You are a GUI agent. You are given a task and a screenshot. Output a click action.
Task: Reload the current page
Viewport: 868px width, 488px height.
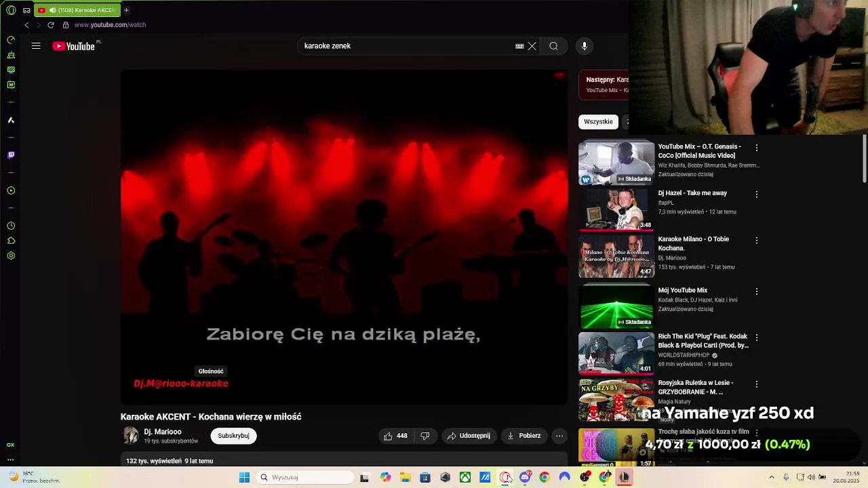(x=50, y=25)
